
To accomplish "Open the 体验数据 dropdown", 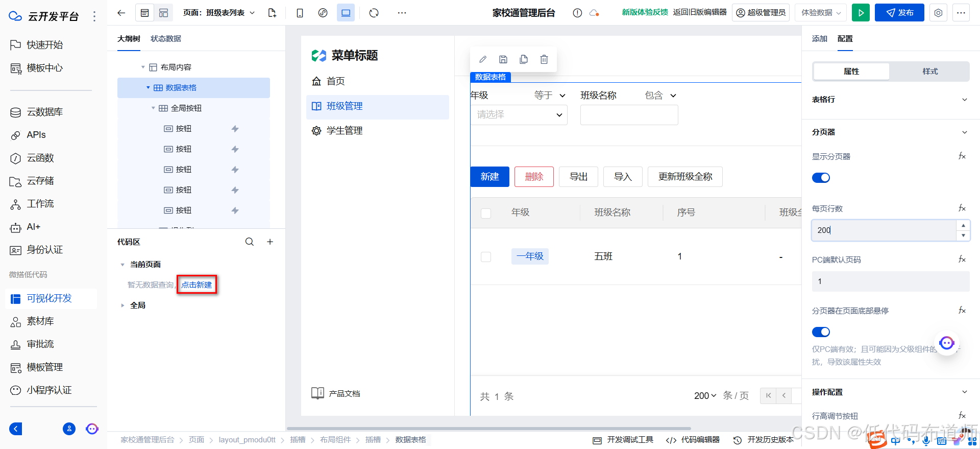I will pos(821,13).
